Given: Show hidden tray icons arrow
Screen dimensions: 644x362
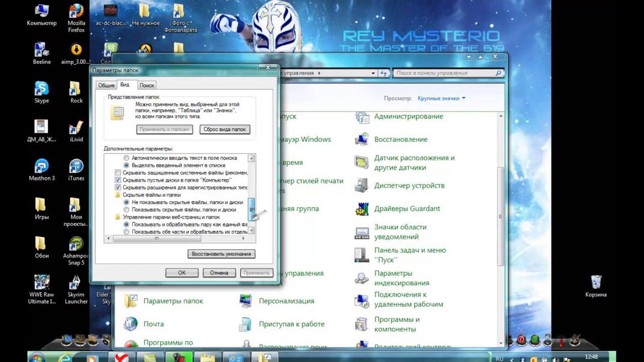Looking at the screenshot, I should point(512,359).
